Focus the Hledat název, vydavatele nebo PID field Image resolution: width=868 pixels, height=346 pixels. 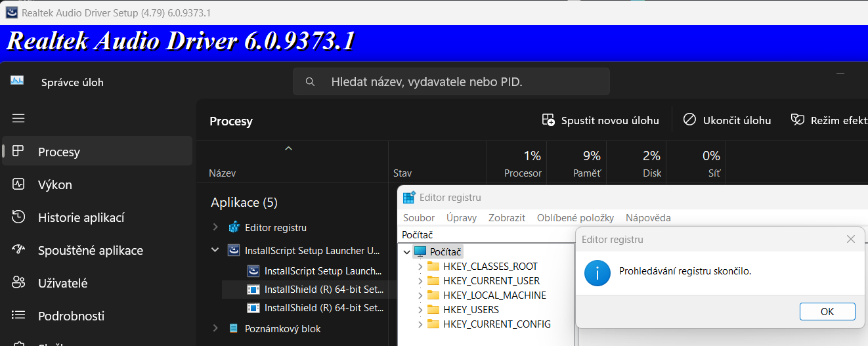pos(451,82)
